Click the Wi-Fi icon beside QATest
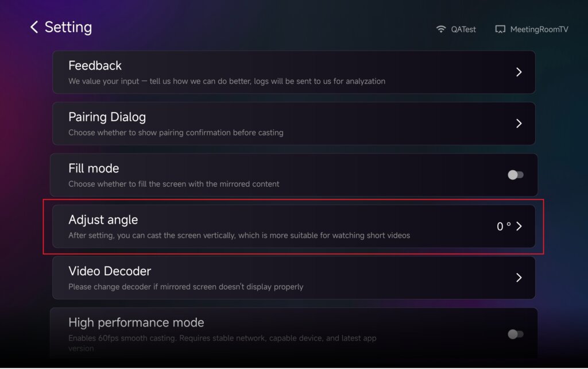Image resolution: width=588 pixels, height=369 pixels. [441, 29]
